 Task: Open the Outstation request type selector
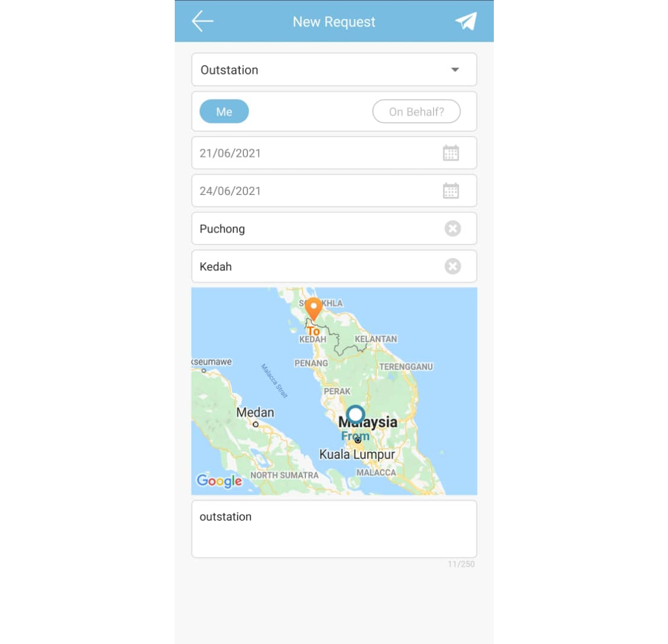click(334, 69)
